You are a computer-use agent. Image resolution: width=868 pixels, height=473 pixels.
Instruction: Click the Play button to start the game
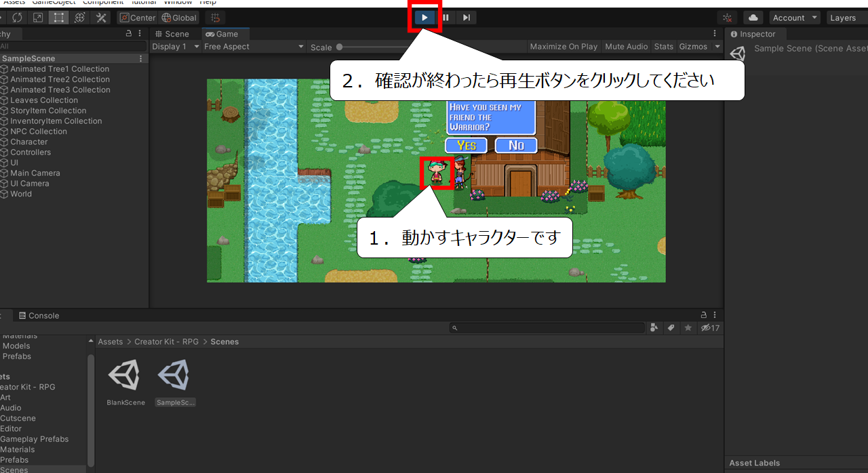425,18
